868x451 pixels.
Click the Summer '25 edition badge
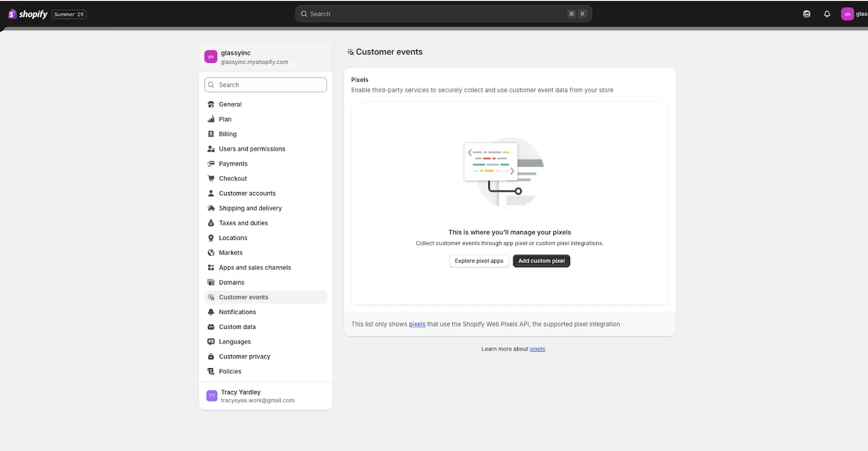click(x=69, y=15)
